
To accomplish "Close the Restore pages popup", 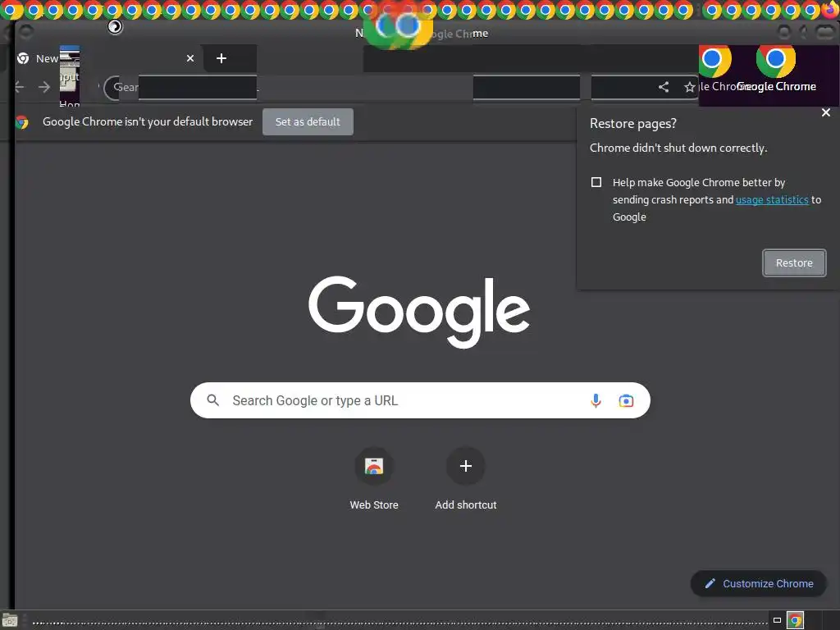I will click(x=825, y=112).
